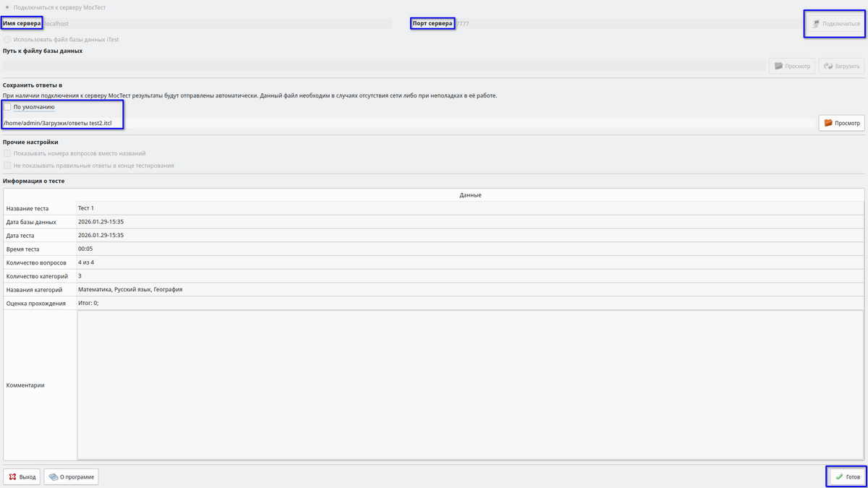Click the folder icon on the enabled Просмотр button

(x=828, y=124)
